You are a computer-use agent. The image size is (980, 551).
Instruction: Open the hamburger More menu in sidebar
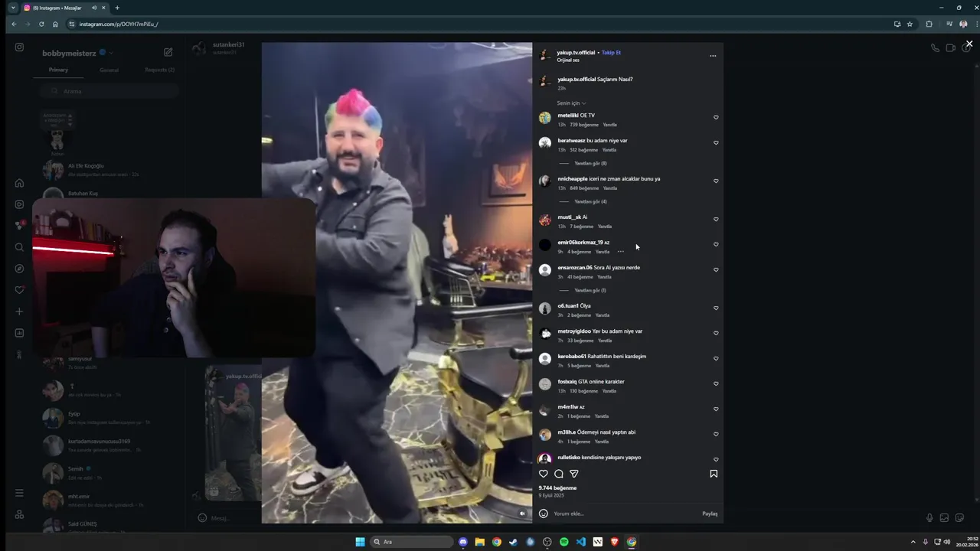[19, 493]
